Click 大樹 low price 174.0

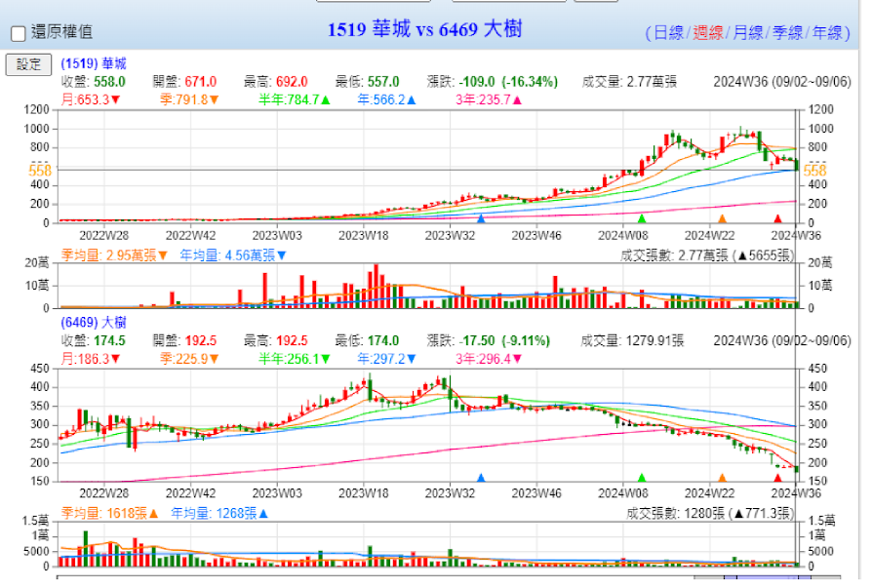click(383, 340)
